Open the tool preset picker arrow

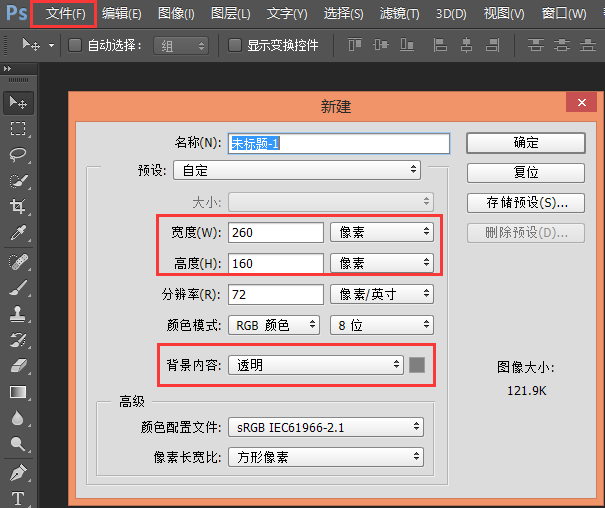point(51,46)
